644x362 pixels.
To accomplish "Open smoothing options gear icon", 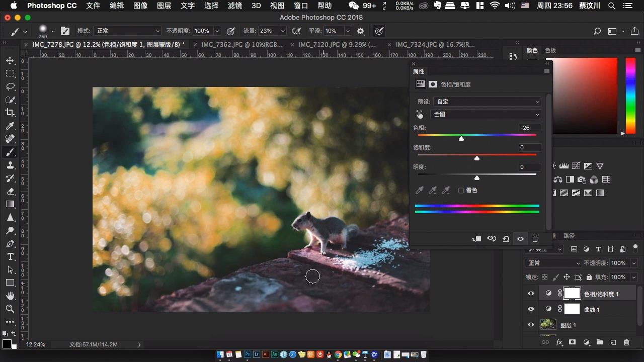I will [360, 31].
